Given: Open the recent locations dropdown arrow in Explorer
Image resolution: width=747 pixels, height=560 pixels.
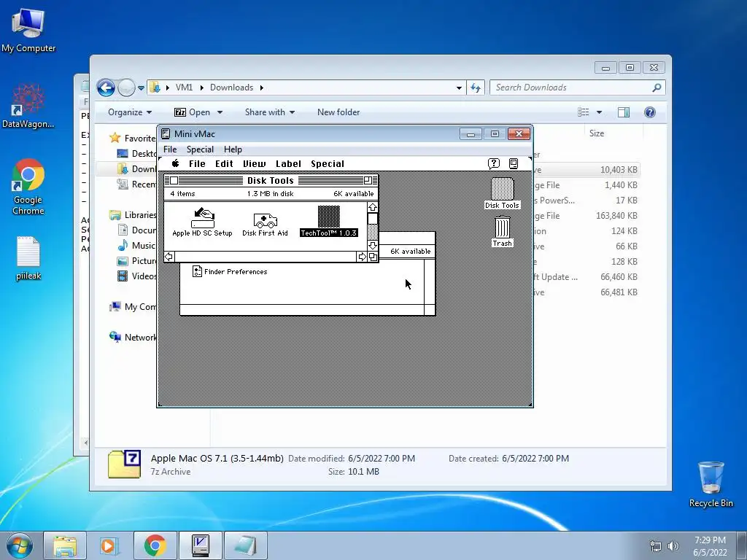Looking at the screenshot, I should coord(141,88).
